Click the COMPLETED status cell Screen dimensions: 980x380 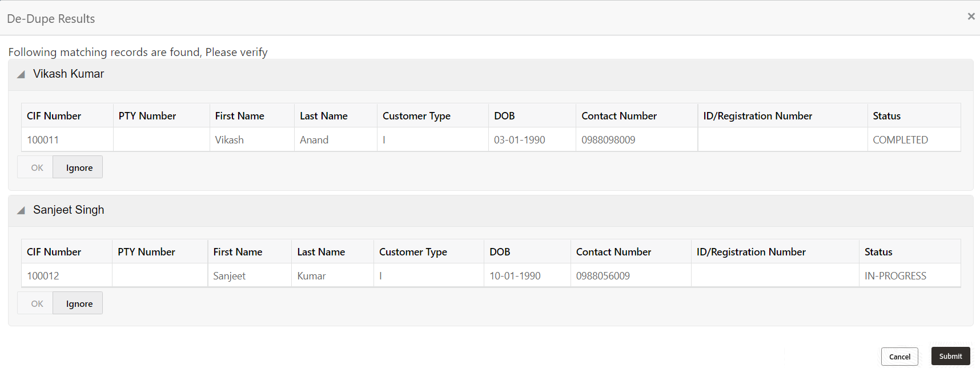(x=900, y=140)
